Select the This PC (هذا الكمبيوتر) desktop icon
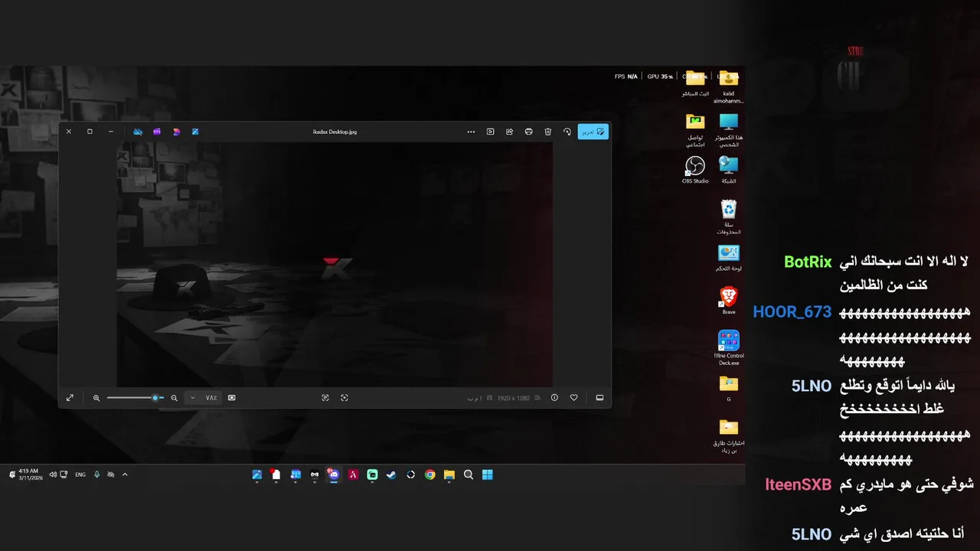 729,129
